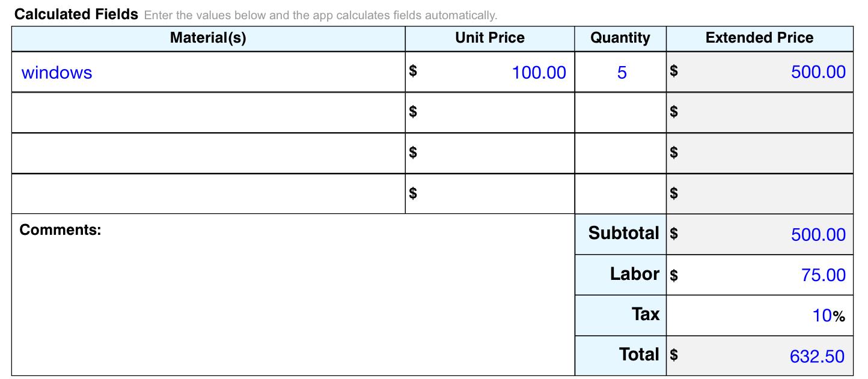Click the second row material field

pyautogui.click(x=208, y=112)
